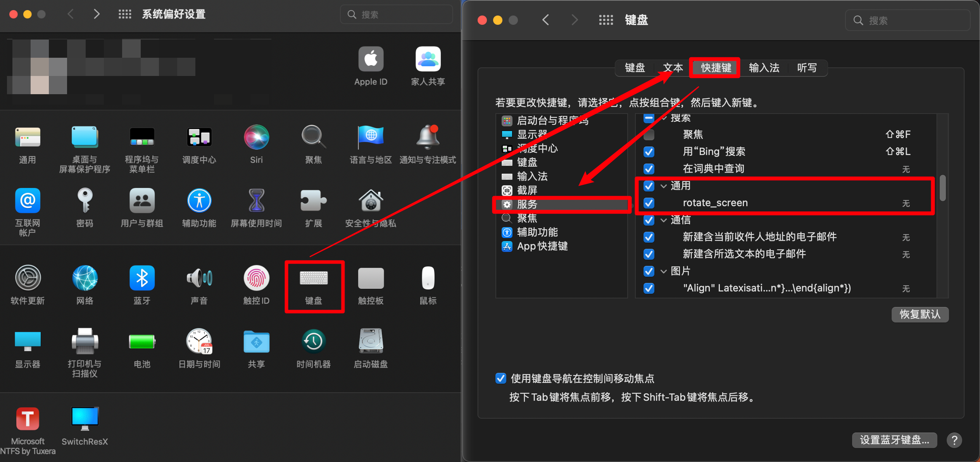This screenshot has width=980, height=462.
Task: Click the 恢复默认 button
Action: (x=920, y=314)
